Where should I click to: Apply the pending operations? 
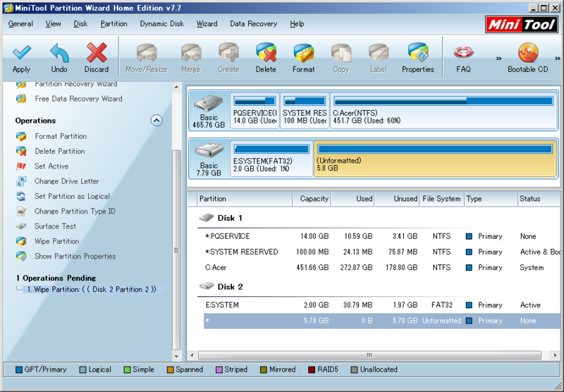[22, 58]
